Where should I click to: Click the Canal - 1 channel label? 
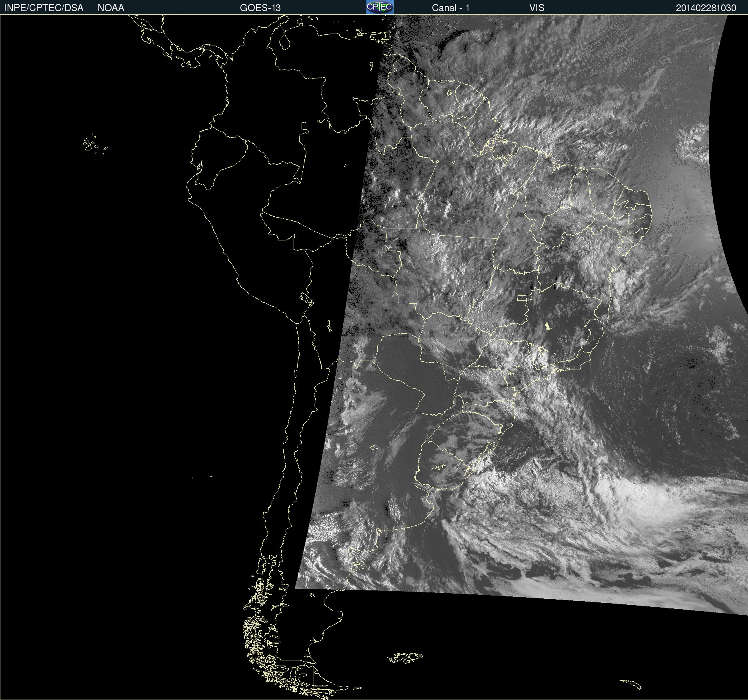point(451,8)
